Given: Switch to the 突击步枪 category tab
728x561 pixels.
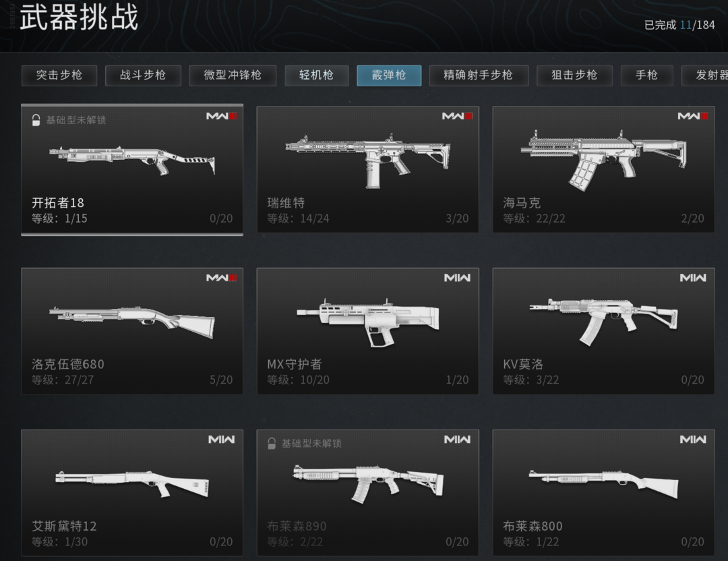Looking at the screenshot, I should click(x=59, y=76).
